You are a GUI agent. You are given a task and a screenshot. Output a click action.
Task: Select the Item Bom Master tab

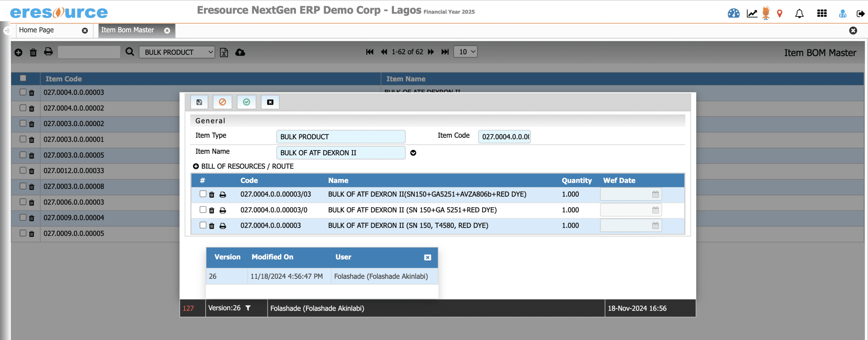point(127,30)
